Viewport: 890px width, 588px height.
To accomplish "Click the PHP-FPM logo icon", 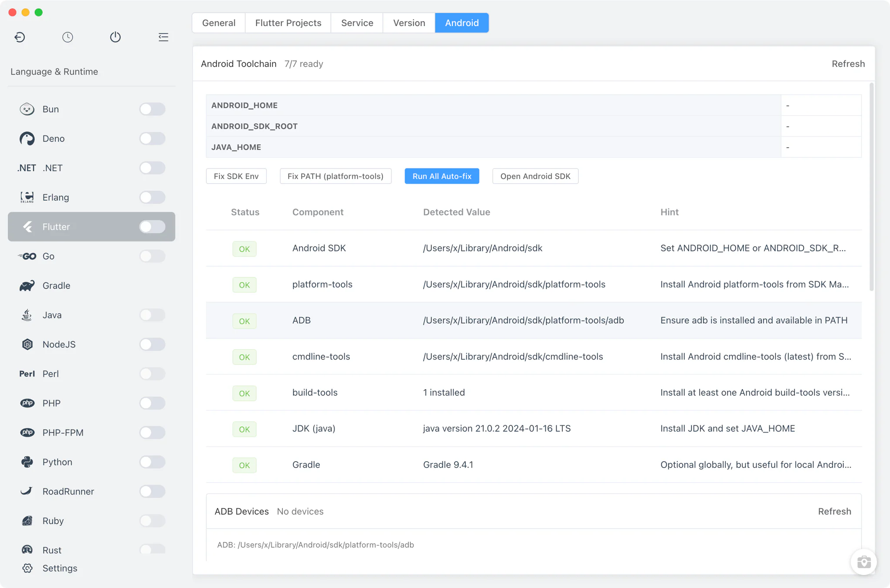I will click(27, 433).
